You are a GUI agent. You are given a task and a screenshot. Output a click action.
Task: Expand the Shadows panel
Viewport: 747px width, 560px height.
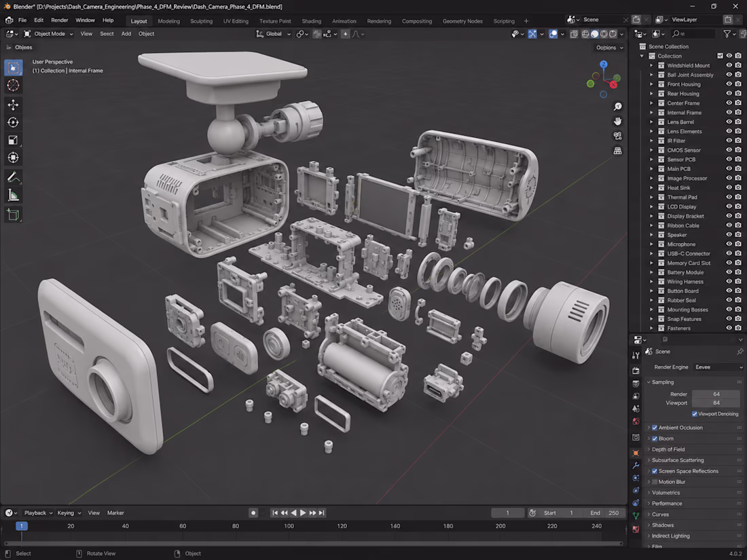663,525
